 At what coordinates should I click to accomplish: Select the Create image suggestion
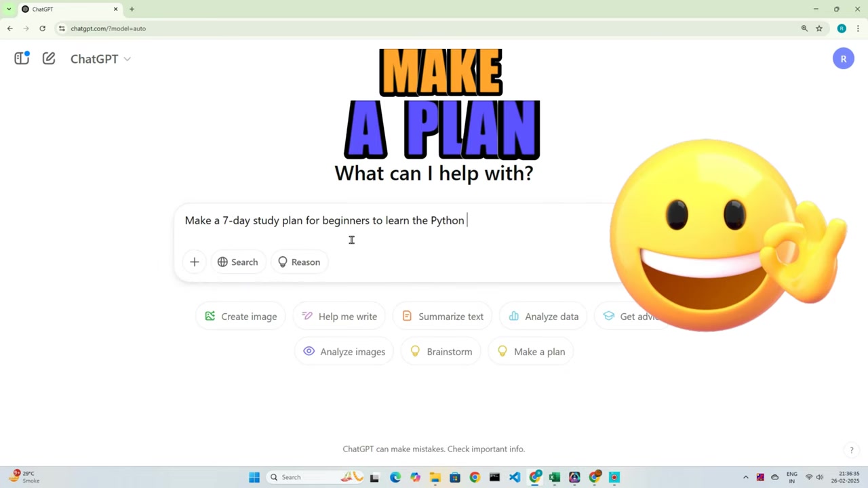(241, 317)
